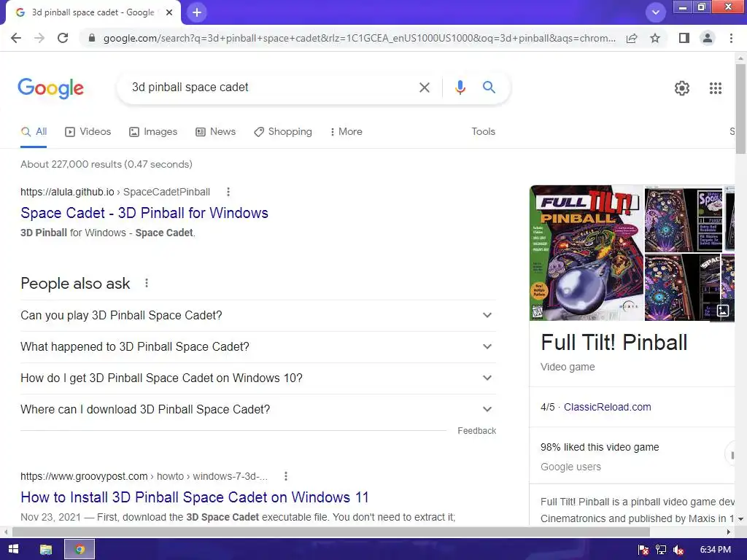Switch to the Videos tab
Image resolution: width=747 pixels, height=560 pixels.
tap(88, 132)
